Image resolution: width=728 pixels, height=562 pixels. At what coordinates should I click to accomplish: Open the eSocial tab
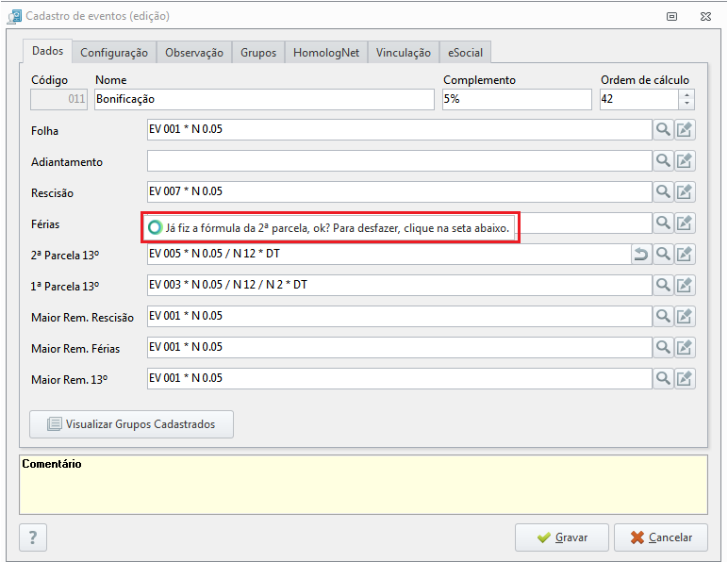[x=465, y=53]
